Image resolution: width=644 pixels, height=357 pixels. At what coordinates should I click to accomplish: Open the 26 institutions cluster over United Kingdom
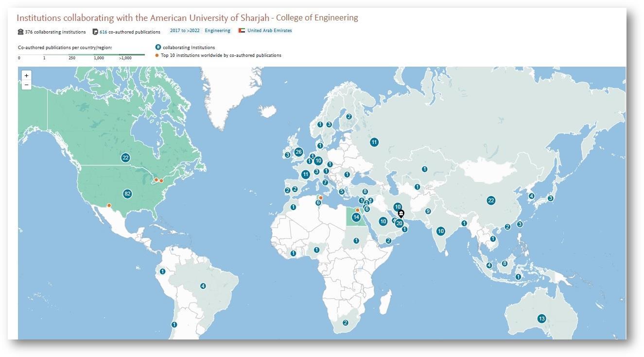click(x=298, y=152)
